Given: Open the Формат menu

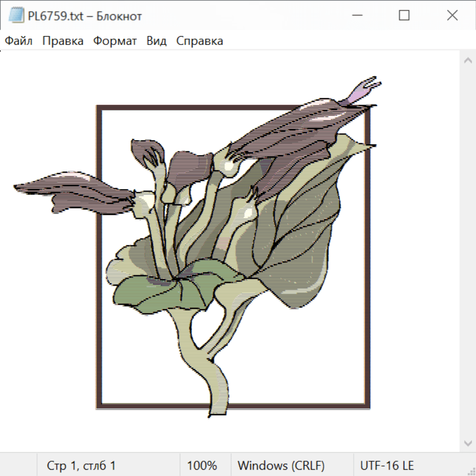Looking at the screenshot, I should click(x=115, y=41).
